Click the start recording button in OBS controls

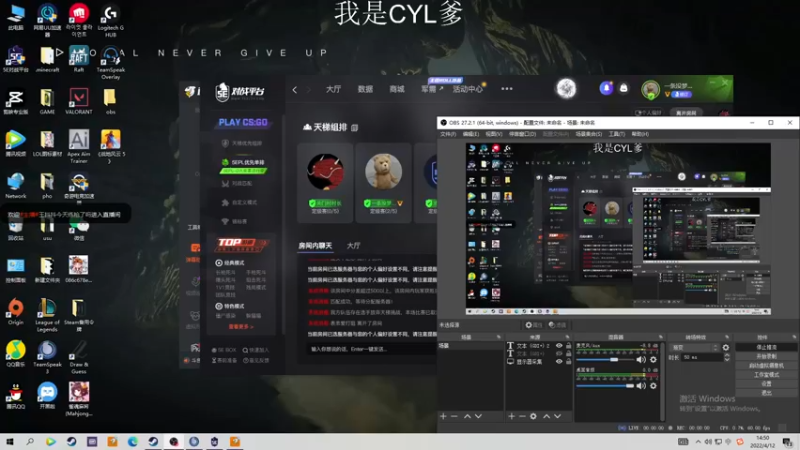pos(766,356)
